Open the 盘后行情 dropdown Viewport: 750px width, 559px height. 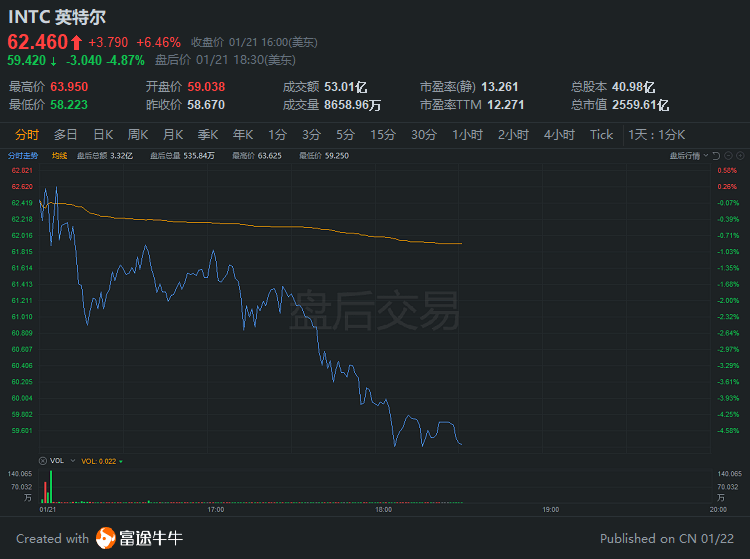[689, 155]
